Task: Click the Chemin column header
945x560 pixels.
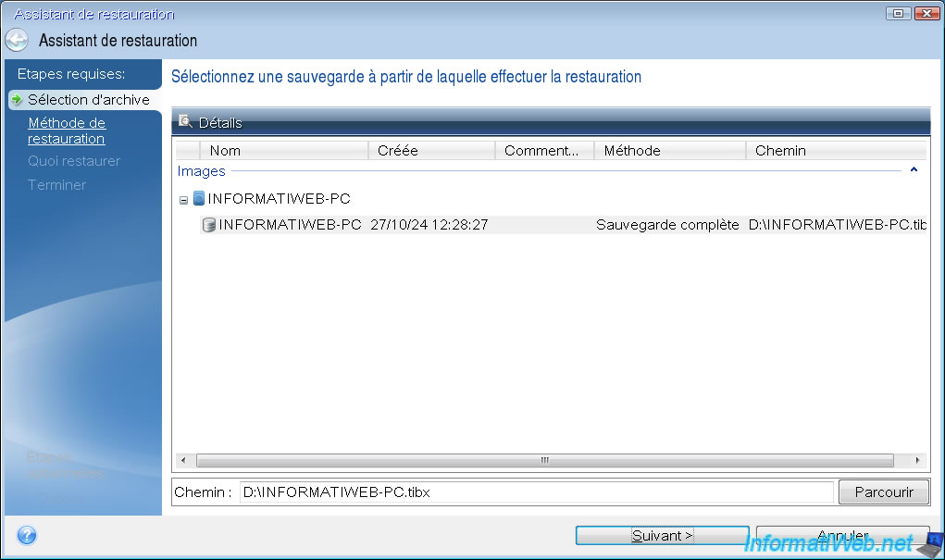Action: pos(833,150)
